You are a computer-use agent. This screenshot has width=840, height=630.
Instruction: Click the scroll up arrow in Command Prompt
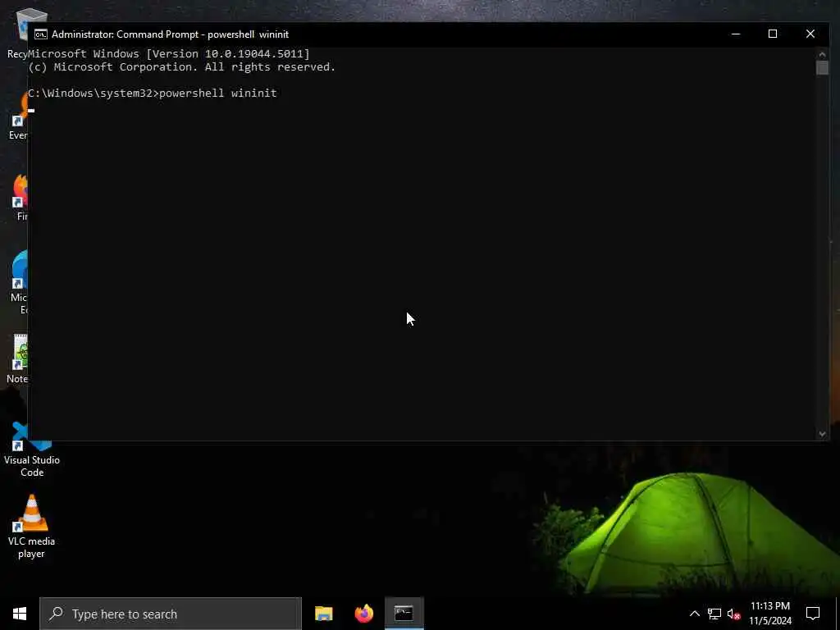(x=822, y=54)
